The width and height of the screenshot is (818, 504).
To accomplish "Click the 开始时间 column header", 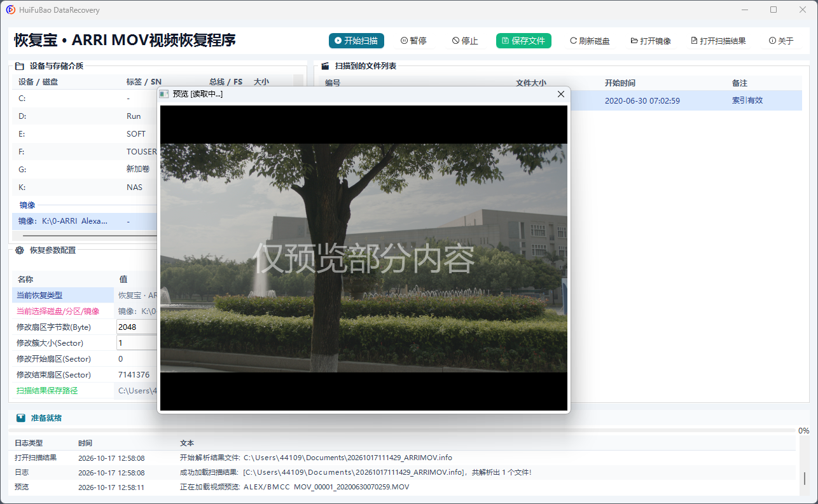I will [620, 83].
